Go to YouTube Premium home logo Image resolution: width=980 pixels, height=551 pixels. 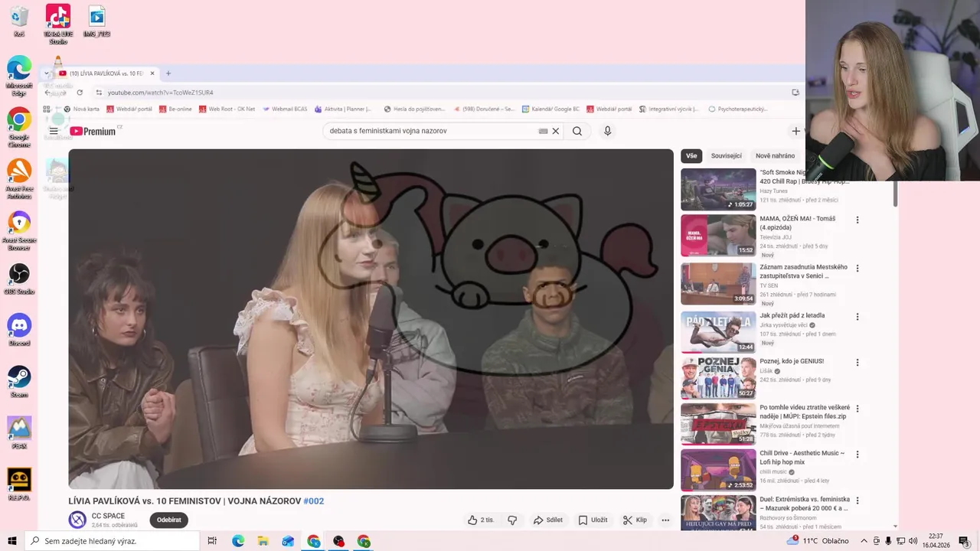click(93, 131)
